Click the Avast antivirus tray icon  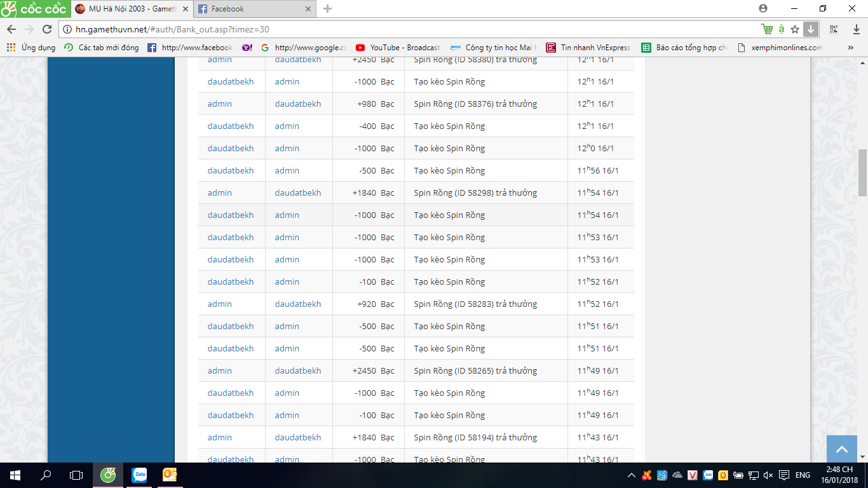tap(647, 475)
